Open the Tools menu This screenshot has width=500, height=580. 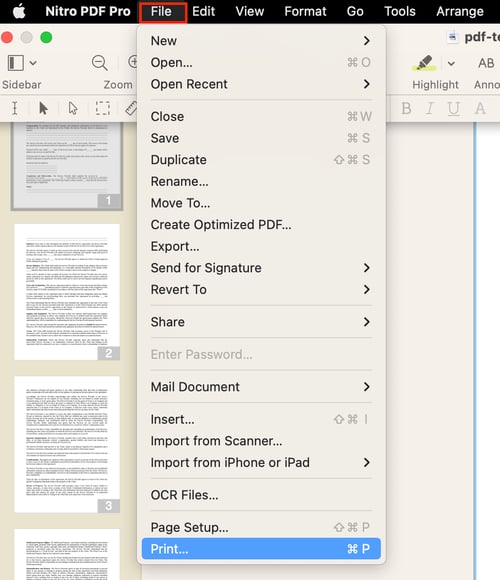(400, 11)
